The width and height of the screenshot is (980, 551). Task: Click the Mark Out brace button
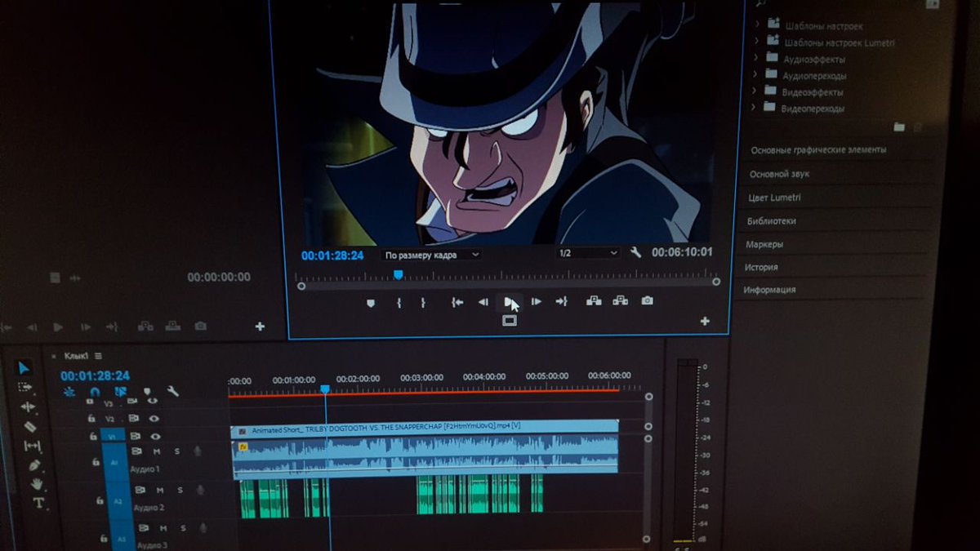pyautogui.click(x=423, y=302)
